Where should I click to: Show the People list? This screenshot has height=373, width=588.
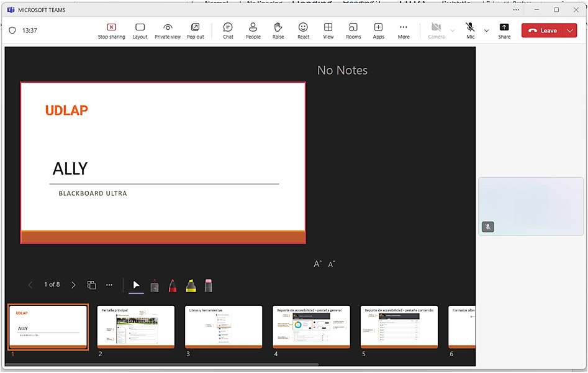pos(253,30)
